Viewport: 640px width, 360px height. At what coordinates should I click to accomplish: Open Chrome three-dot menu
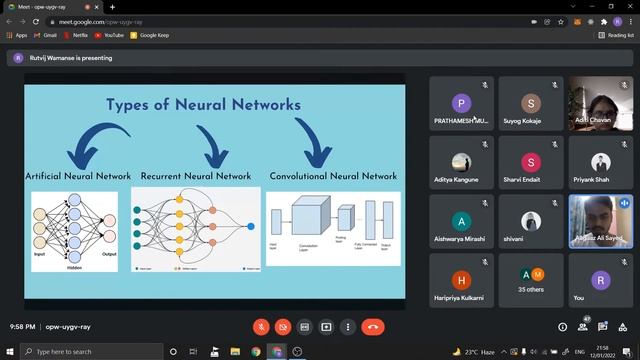[631, 22]
